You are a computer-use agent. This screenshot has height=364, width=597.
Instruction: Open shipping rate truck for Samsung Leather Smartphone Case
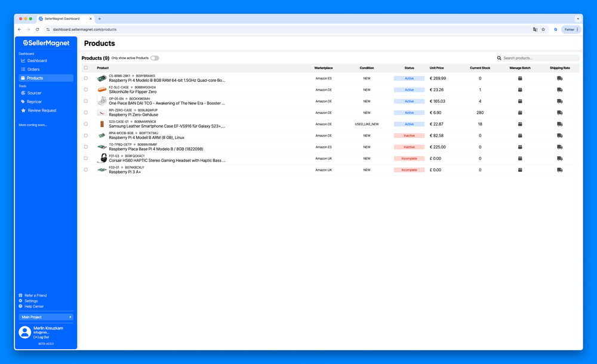[x=560, y=124]
